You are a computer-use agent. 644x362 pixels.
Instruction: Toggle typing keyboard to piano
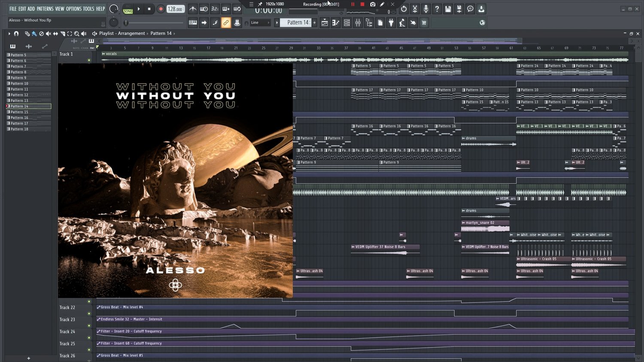pyautogui.click(x=193, y=23)
